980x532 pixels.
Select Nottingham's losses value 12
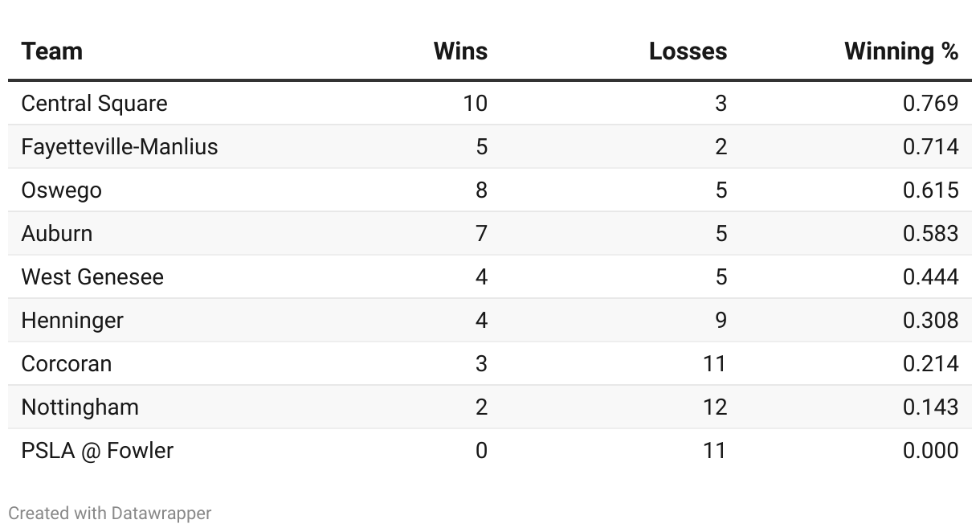(x=714, y=407)
